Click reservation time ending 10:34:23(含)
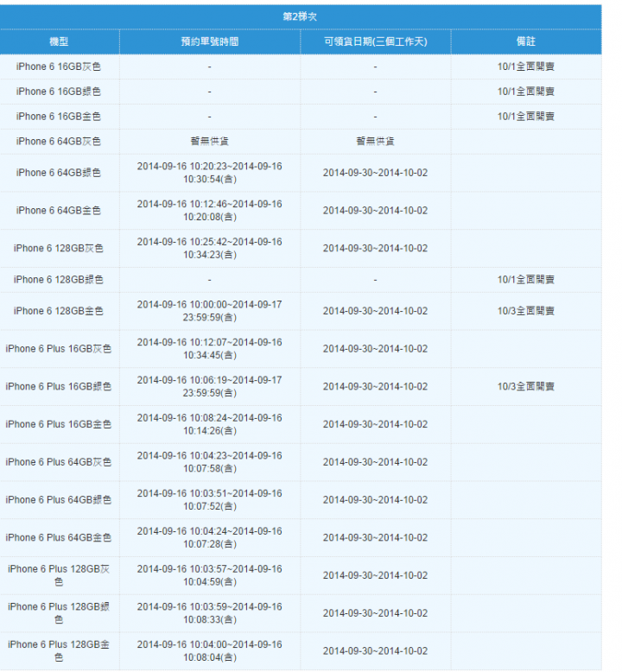622x672 pixels. point(210,249)
